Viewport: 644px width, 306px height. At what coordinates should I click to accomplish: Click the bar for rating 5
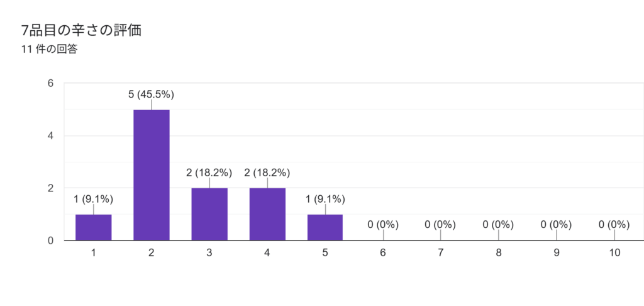pos(325,227)
